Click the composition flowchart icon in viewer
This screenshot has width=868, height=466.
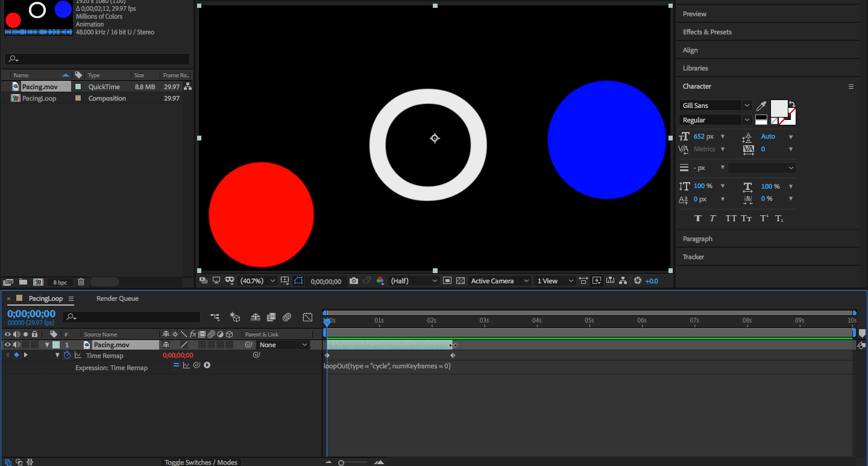pyautogui.click(x=624, y=281)
